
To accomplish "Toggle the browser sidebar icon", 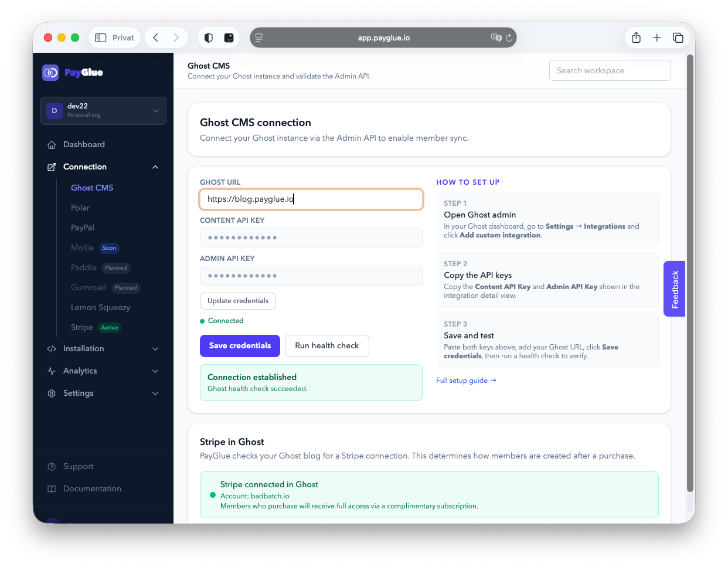I will pyautogui.click(x=101, y=38).
